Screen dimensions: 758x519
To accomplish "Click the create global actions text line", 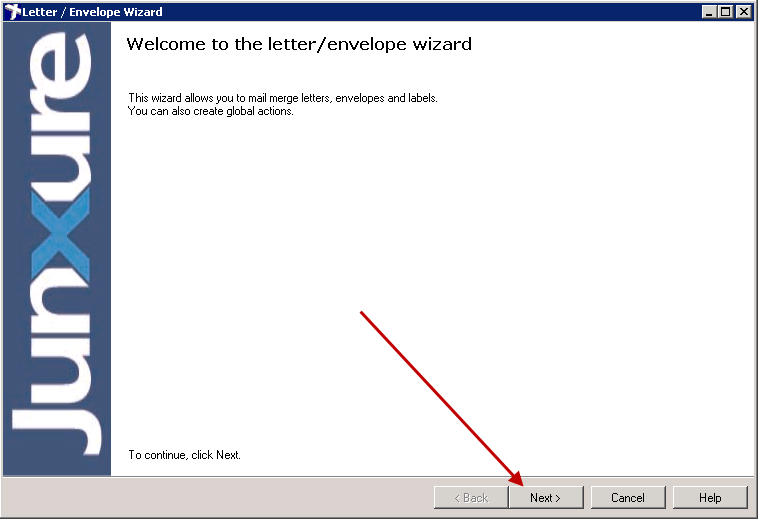I will point(211,111).
